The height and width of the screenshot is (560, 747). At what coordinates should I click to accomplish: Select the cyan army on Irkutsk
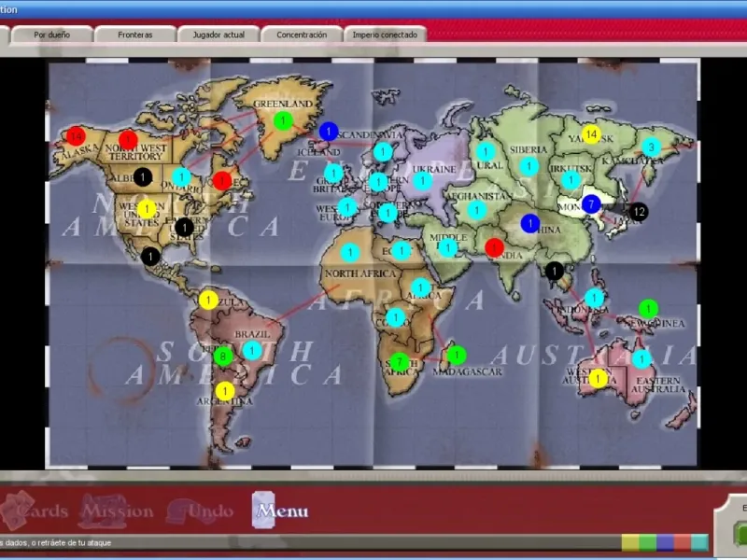pyautogui.click(x=571, y=180)
